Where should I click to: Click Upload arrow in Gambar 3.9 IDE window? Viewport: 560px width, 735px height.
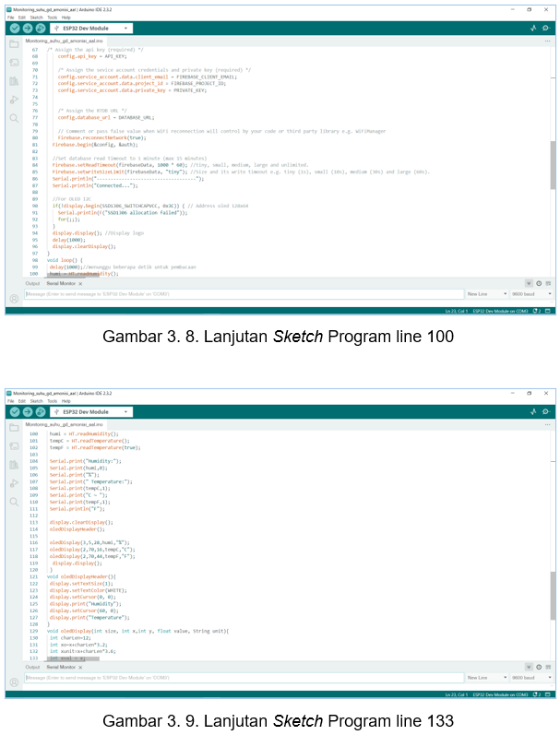coord(28,411)
